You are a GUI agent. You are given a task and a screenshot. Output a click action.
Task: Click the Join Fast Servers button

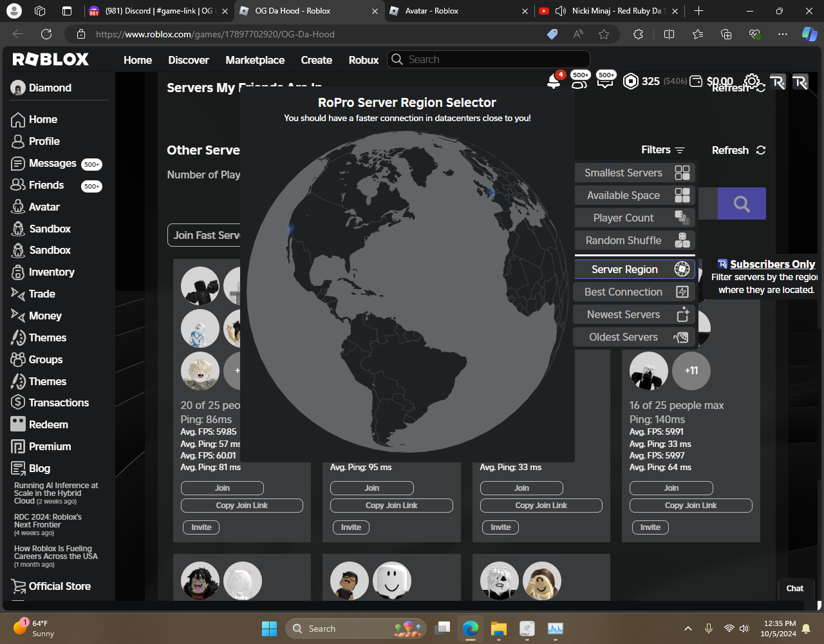204,235
